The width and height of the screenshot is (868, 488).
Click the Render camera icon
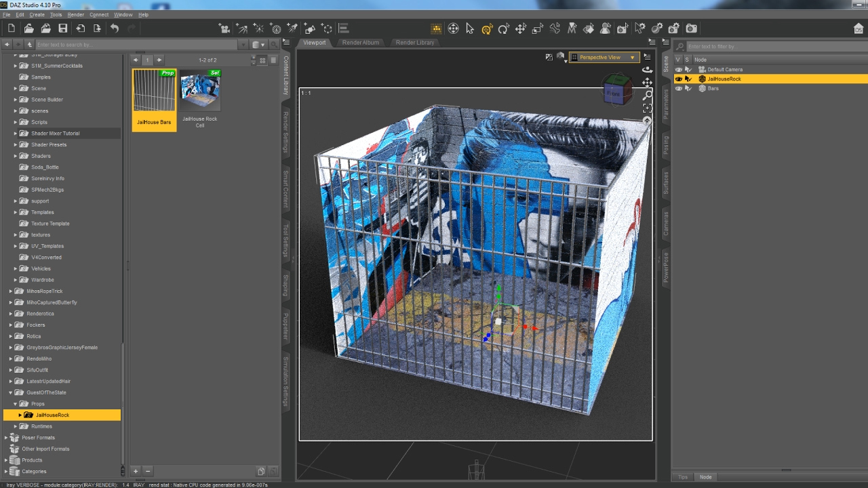click(691, 28)
